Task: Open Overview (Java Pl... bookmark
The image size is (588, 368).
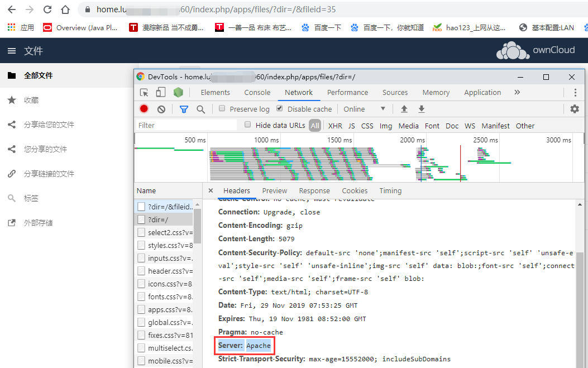Action: (80, 27)
